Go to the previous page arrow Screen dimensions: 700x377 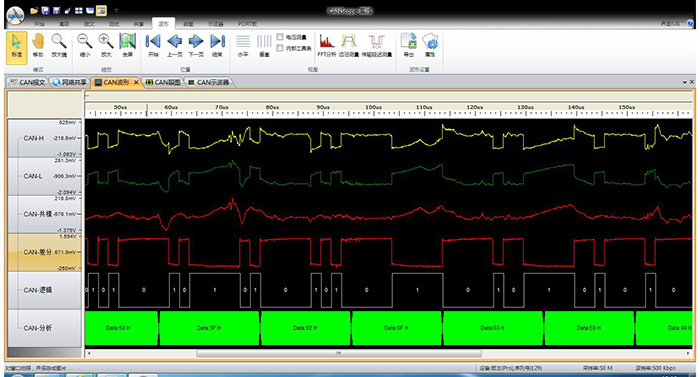coord(175,45)
